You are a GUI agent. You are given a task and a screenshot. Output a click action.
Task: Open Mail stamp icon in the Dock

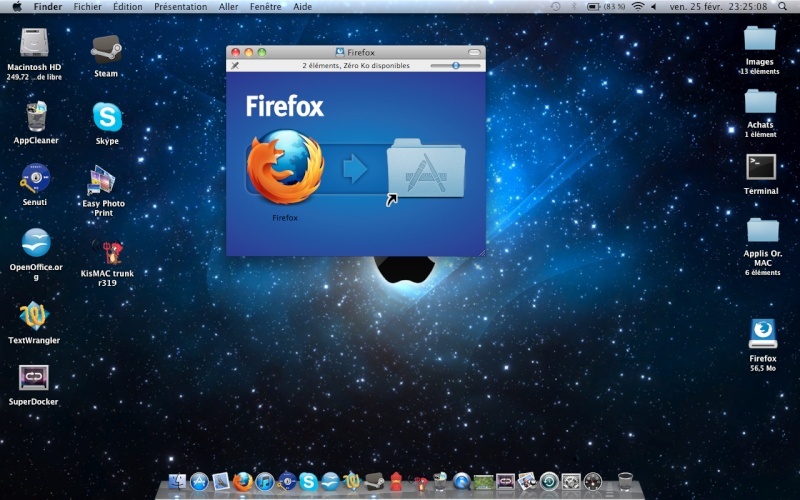point(221,482)
